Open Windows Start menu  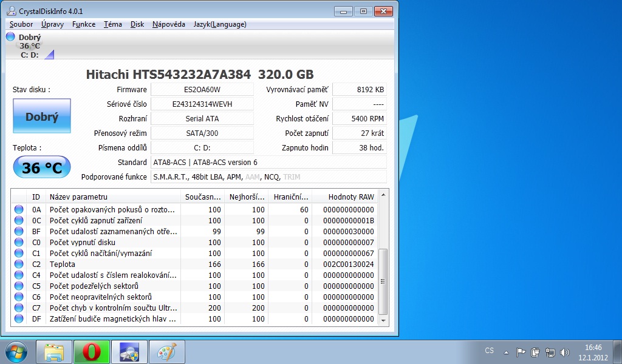pyautogui.click(x=16, y=352)
